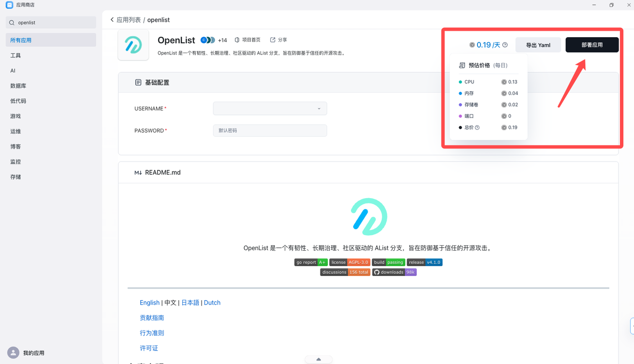Open the 许可证 link
The height and width of the screenshot is (364, 634).
click(x=149, y=348)
